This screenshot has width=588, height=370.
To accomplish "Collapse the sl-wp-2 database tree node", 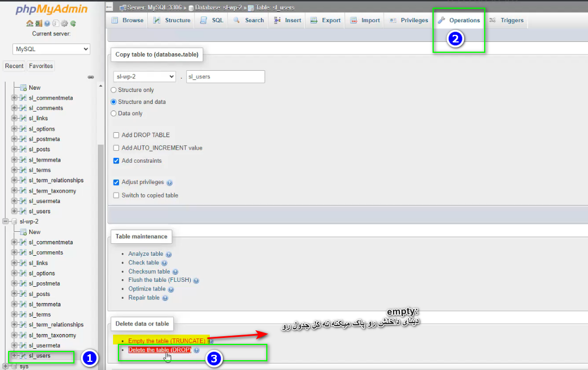I will click(x=5, y=221).
